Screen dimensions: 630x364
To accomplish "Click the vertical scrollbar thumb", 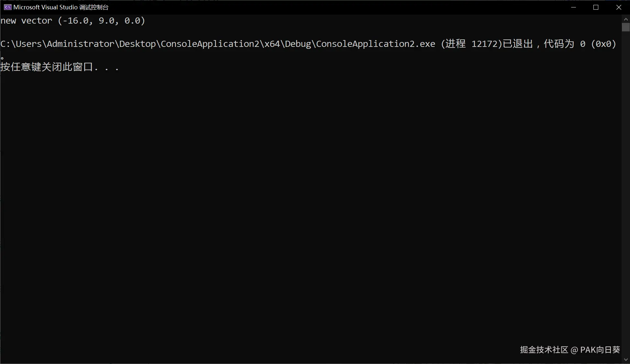I will (625, 27).
